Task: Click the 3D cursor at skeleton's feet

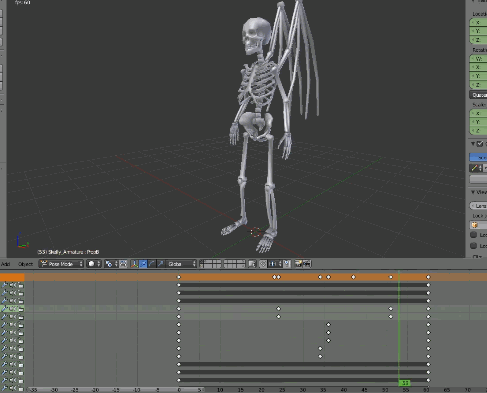Action: (x=256, y=232)
